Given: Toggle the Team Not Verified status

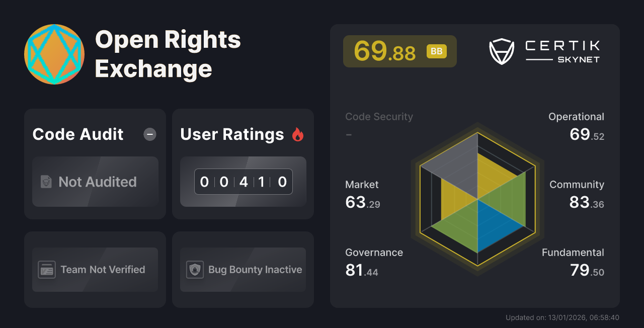Looking at the screenshot, I should [x=95, y=270].
